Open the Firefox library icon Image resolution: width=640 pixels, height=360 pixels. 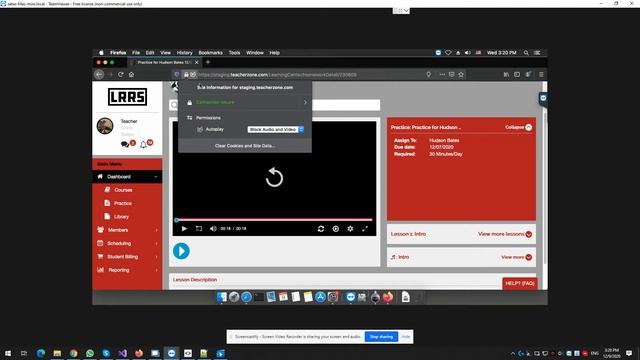coord(506,75)
